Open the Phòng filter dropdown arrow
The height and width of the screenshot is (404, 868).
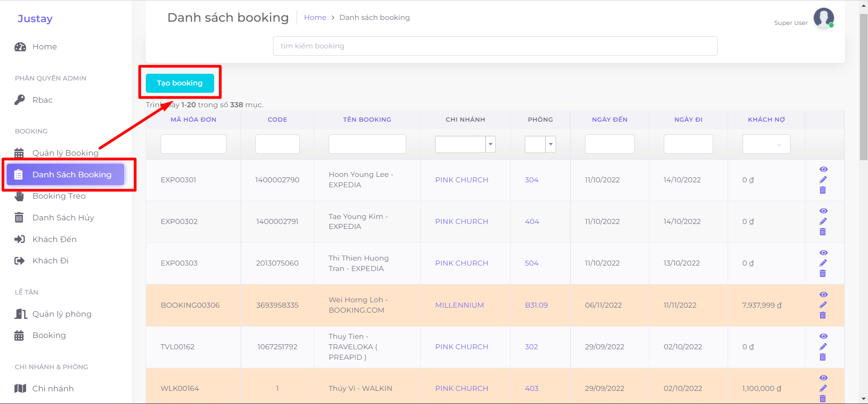pos(551,144)
